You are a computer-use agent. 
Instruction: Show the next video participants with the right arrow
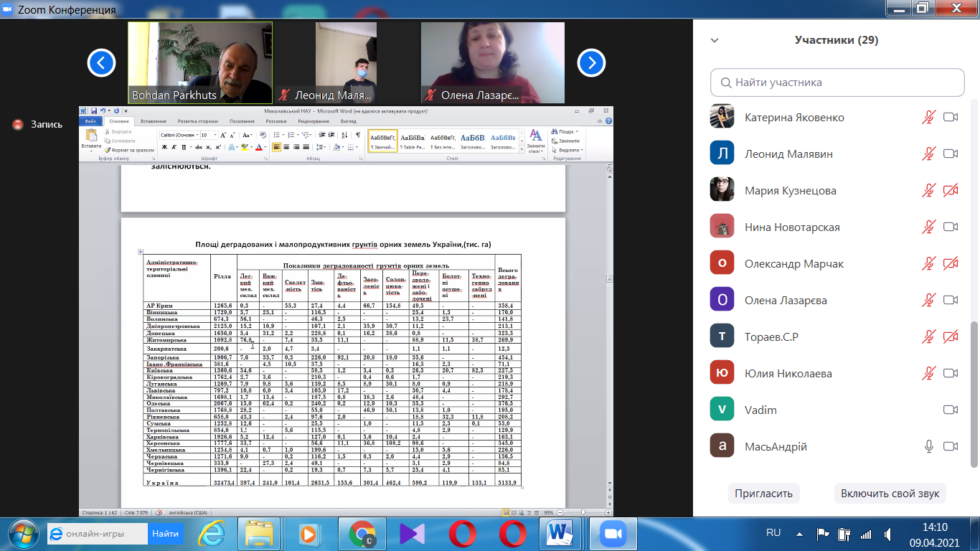(x=592, y=63)
